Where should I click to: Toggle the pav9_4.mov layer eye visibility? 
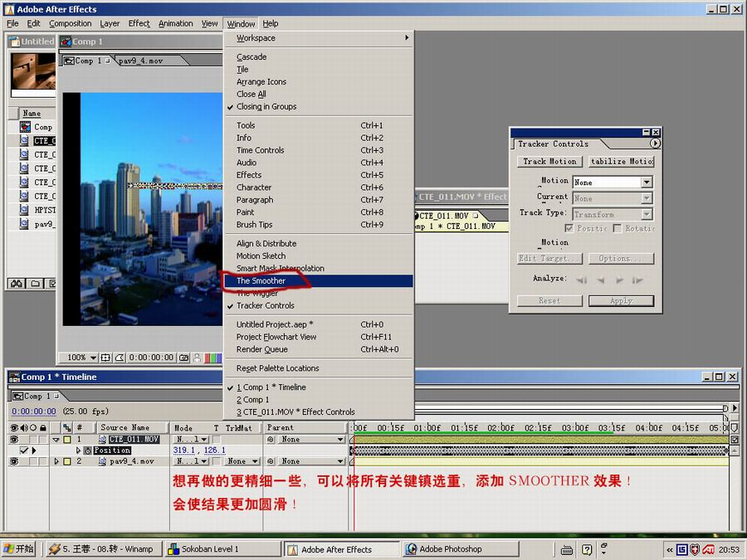point(13,461)
